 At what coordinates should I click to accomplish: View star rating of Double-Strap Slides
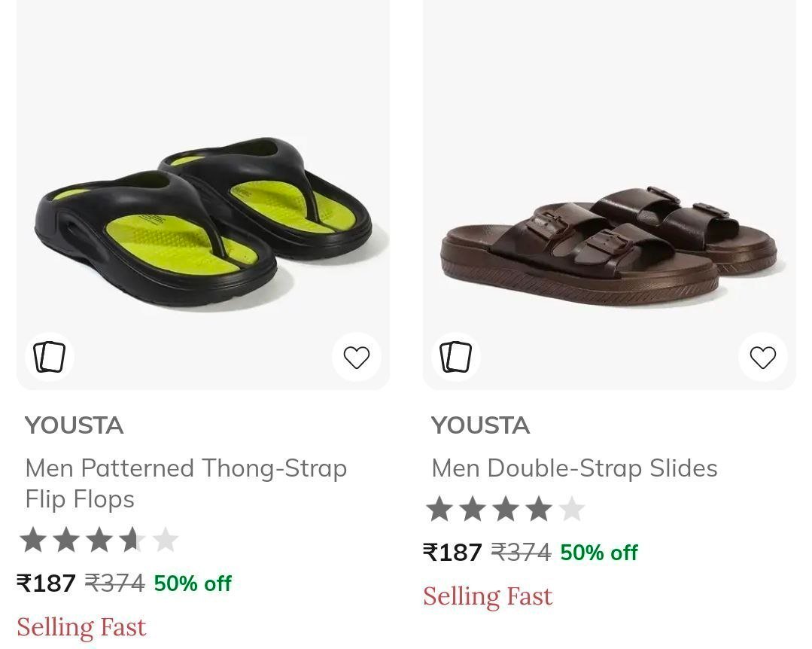[506, 509]
